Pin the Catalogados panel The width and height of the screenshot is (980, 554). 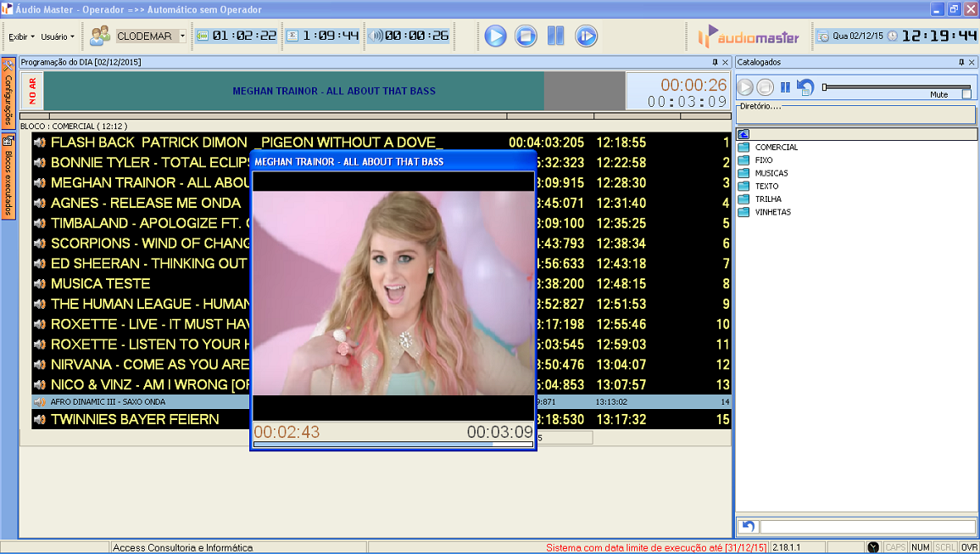[961, 62]
